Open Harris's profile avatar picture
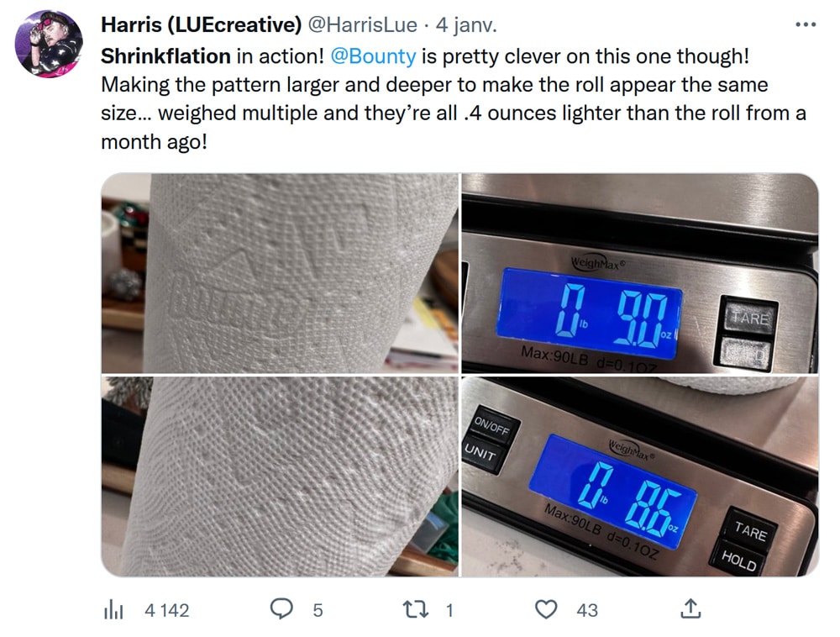Image resolution: width=840 pixels, height=637 pixels. pyautogui.click(x=48, y=44)
